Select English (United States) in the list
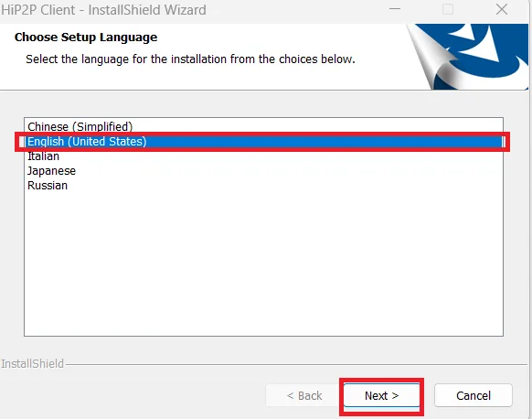The height and width of the screenshot is (419, 532). point(263,141)
